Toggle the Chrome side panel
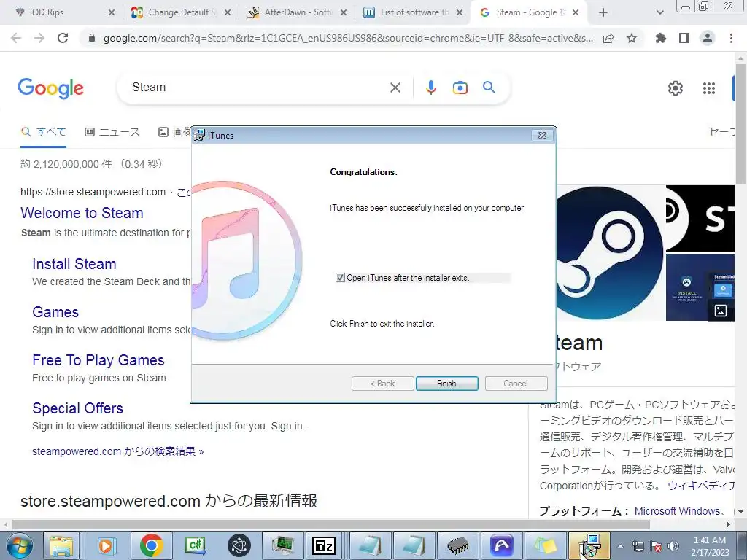 point(684,38)
